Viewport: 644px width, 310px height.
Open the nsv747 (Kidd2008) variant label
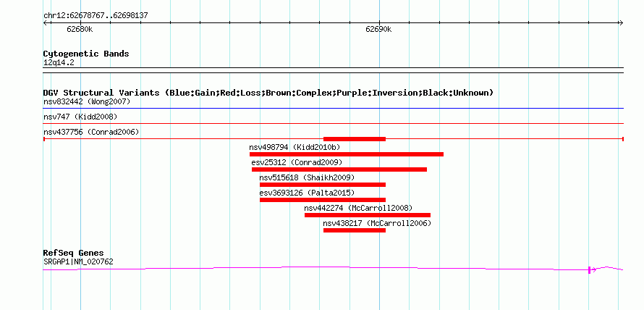(x=80, y=117)
